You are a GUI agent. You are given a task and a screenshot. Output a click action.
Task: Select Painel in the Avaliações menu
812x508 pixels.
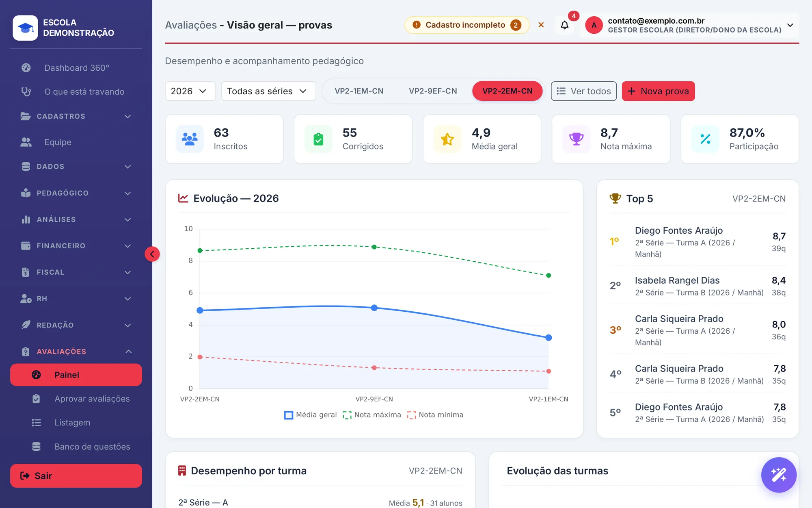[76, 375]
